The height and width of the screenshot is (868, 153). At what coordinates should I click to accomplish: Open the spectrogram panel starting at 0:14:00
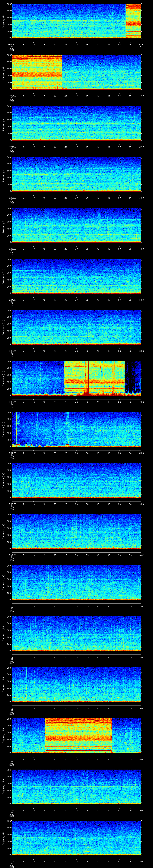tap(76, 786)
